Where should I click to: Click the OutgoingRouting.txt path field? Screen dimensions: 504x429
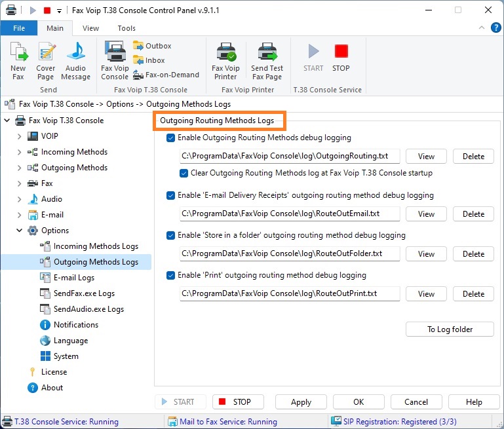pyautogui.click(x=290, y=156)
